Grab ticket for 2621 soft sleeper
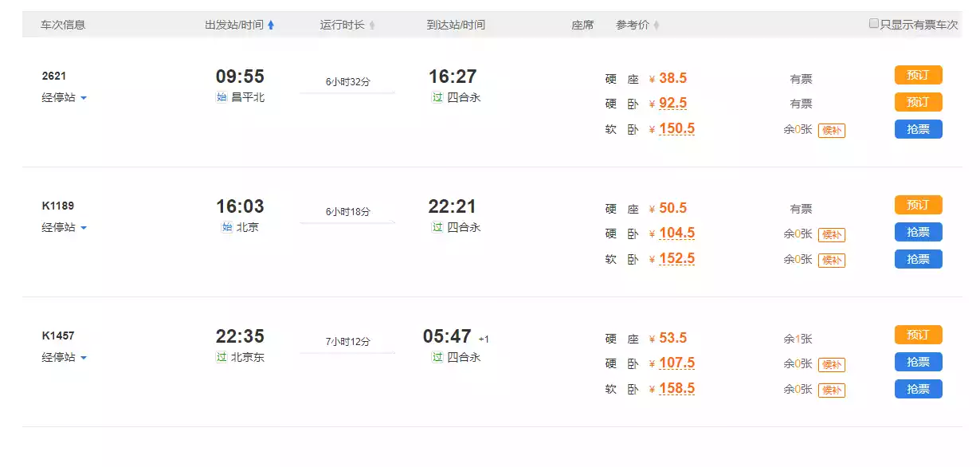This screenshot has height=467, width=980. pyautogui.click(x=918, y=129)
